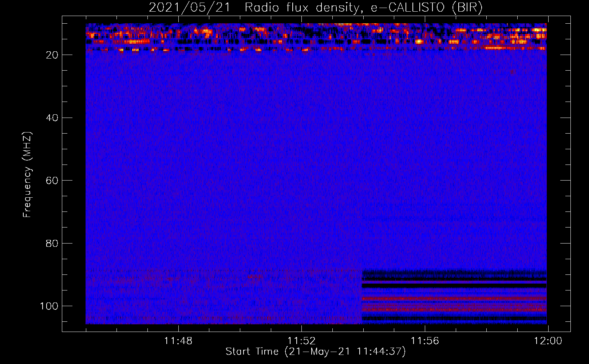Image resolution: width=589 pixels, height=364 pixels.
Task: Click the time axis label 11:52
Action: point(301,341)
